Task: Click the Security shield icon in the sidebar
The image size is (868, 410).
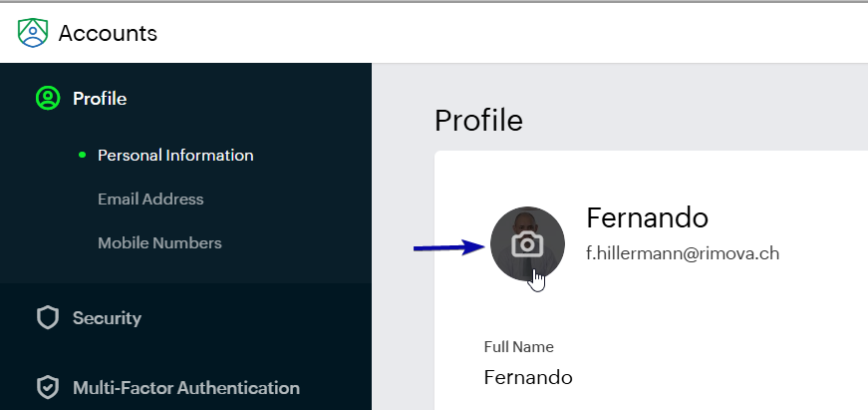Action: tap(47, 318)
